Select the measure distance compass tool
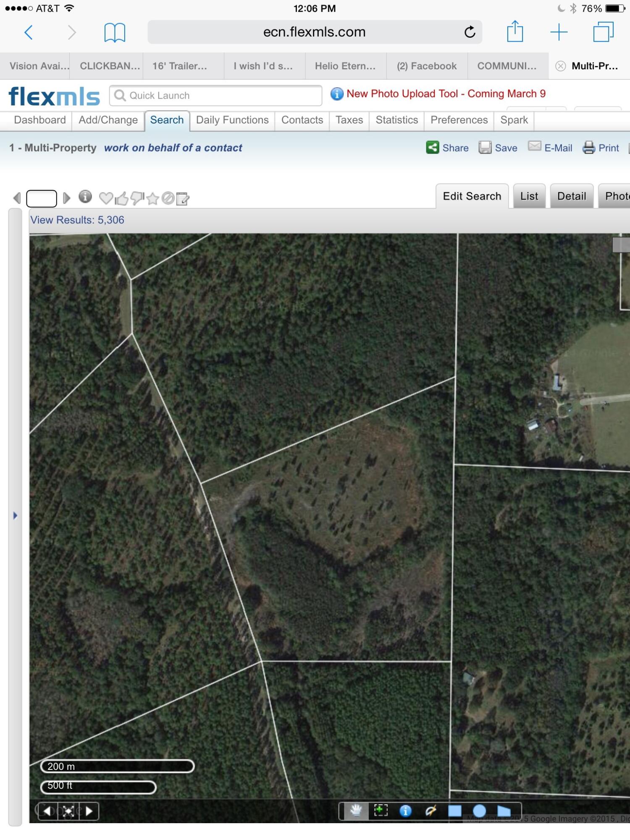 point(430,811)
